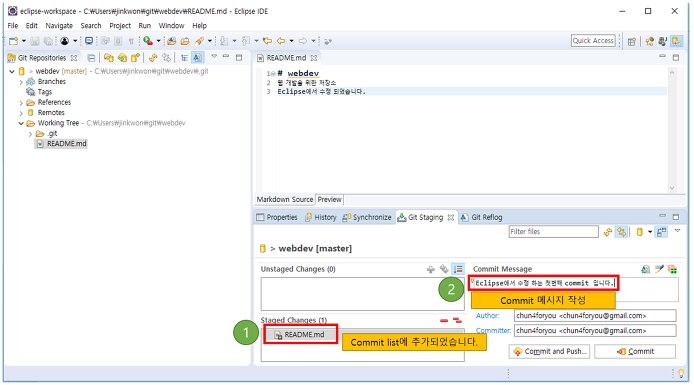Viewport: 694px width, 385px height.
Task: Add an existing local Git repository icon
Action: [x=108, y=58]
